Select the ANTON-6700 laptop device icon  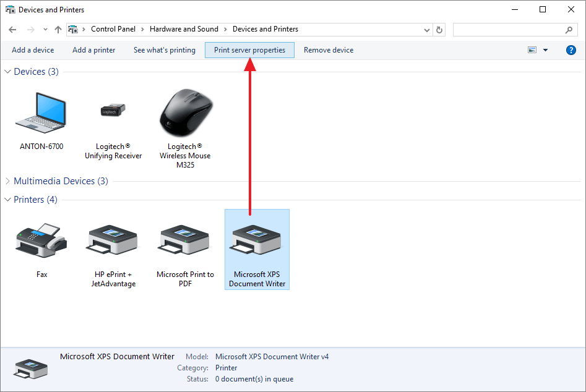pos(41,113)
